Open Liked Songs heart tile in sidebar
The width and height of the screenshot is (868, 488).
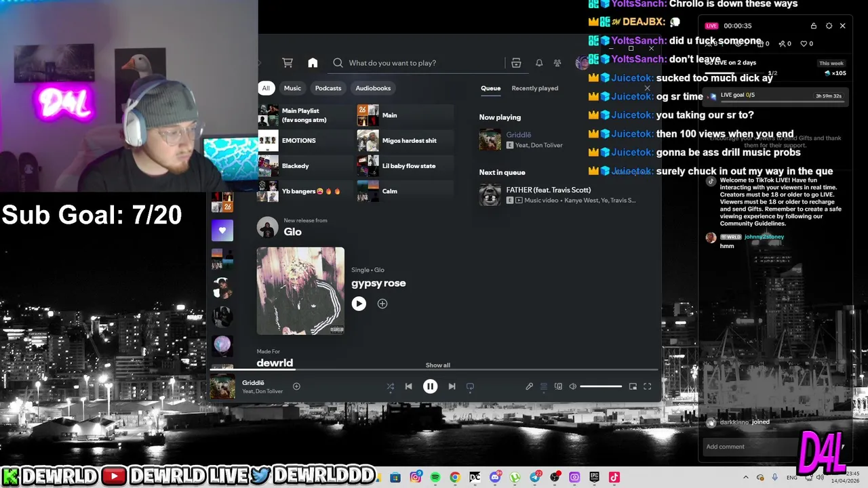[222, 230]
